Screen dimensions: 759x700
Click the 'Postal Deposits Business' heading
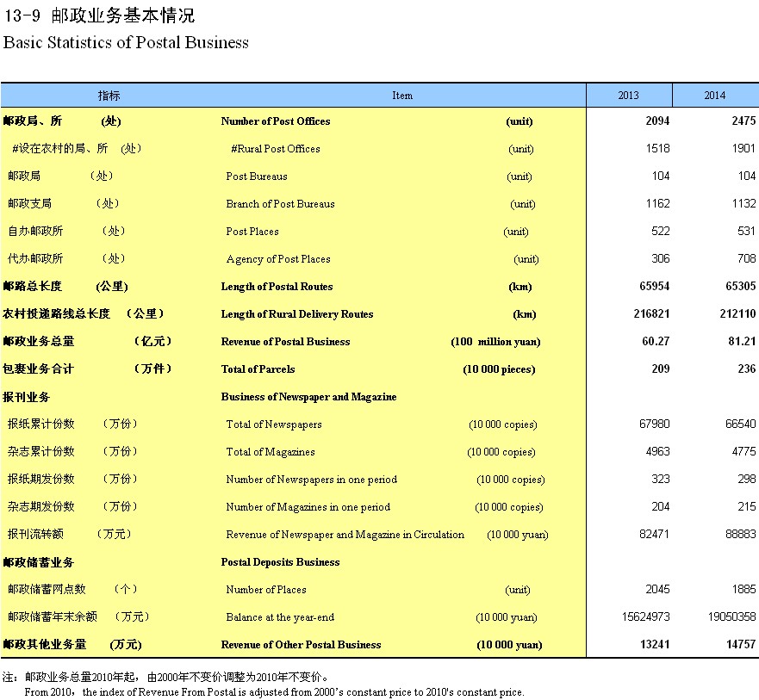(280, 562)
